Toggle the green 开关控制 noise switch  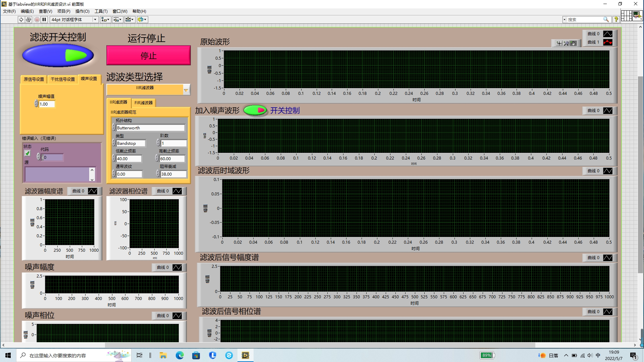tap(255, 110)
